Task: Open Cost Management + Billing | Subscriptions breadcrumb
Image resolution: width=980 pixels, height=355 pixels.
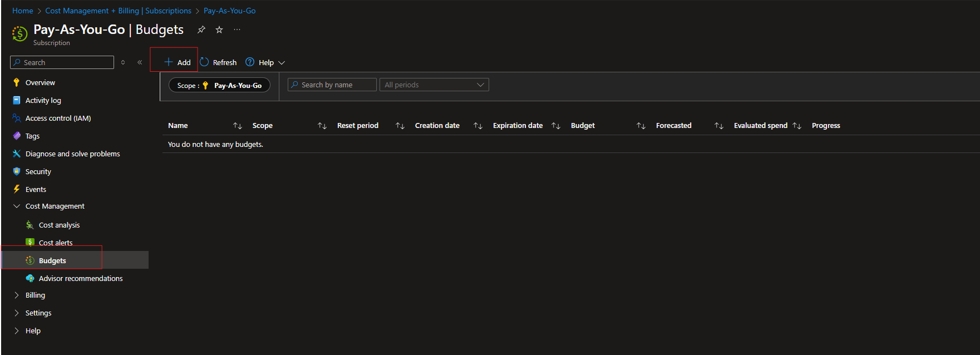Action: [118, 11]
